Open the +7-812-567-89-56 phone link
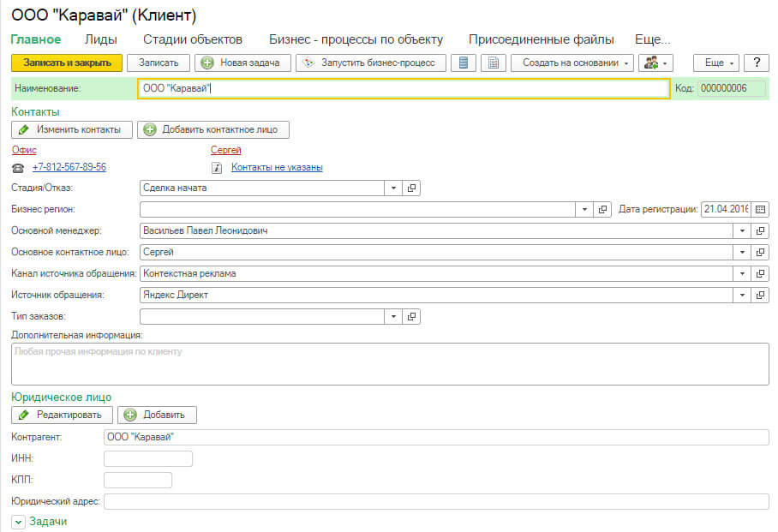 [x=70, y=167]
